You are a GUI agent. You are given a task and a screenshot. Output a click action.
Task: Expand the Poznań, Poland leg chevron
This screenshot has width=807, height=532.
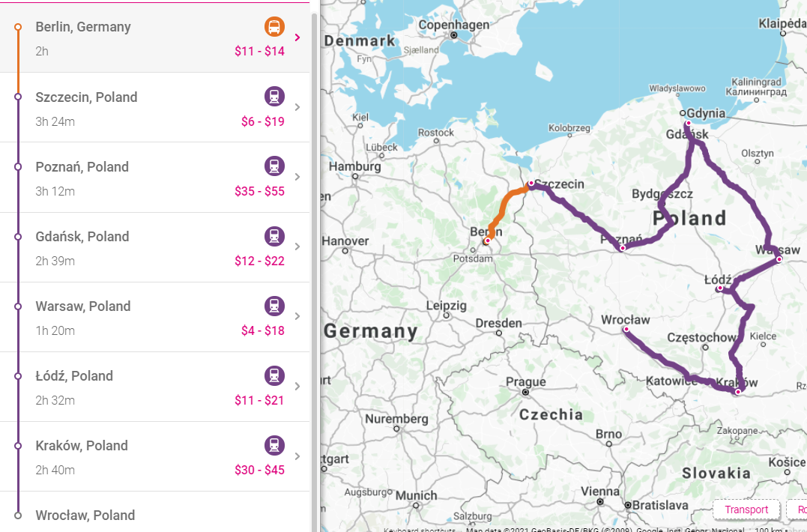pyautogui.click(x=297, y=177)
